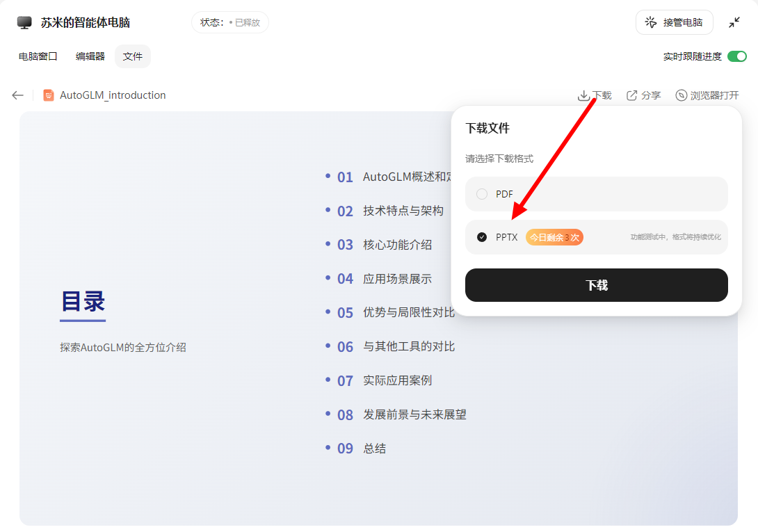Open file with 浏览器打开 icon
758x532 pixels.
(681, 95)
